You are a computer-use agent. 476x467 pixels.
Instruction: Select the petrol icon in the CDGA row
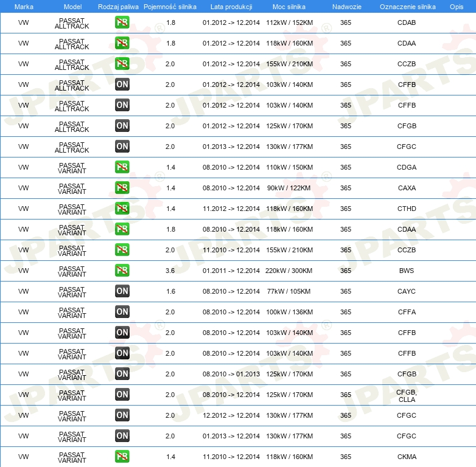pos(122,167)
